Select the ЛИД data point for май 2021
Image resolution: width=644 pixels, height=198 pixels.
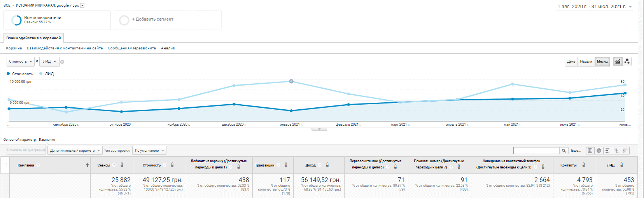(513, 84)
